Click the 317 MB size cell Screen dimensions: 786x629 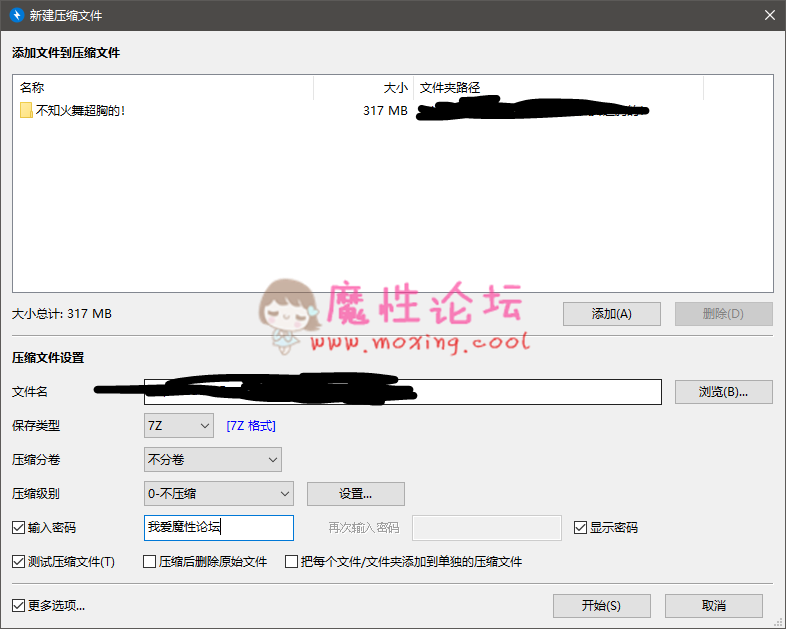385,110
